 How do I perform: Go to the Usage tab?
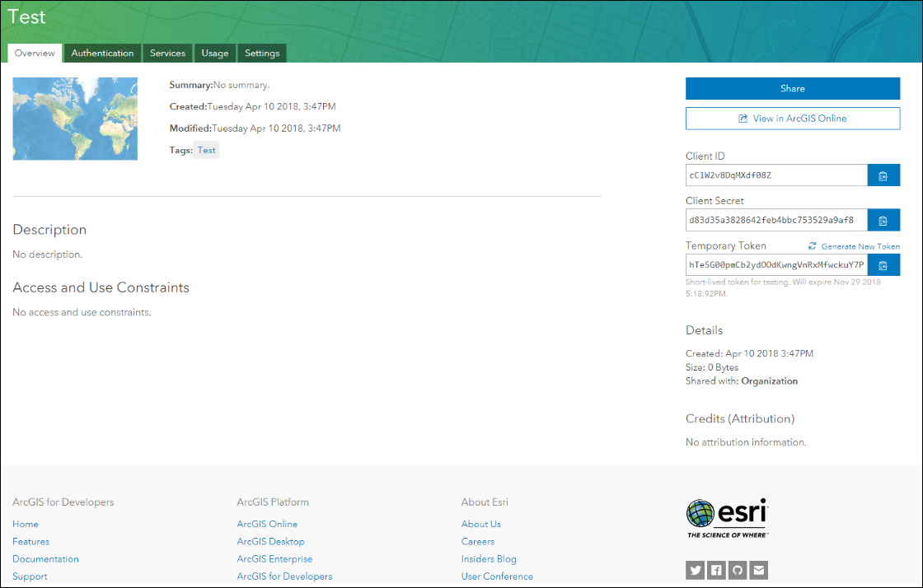(215, 54)
